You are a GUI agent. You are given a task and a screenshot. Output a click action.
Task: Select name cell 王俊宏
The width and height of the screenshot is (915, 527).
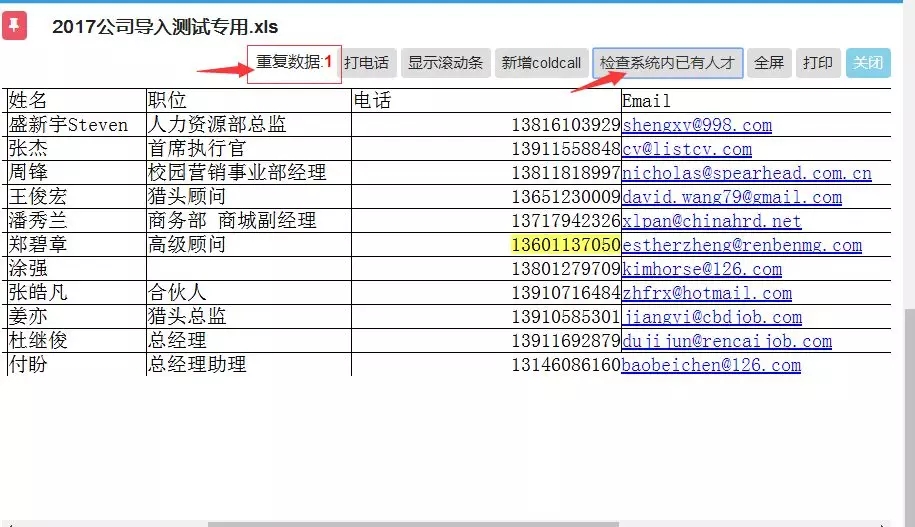coord(76,197)
